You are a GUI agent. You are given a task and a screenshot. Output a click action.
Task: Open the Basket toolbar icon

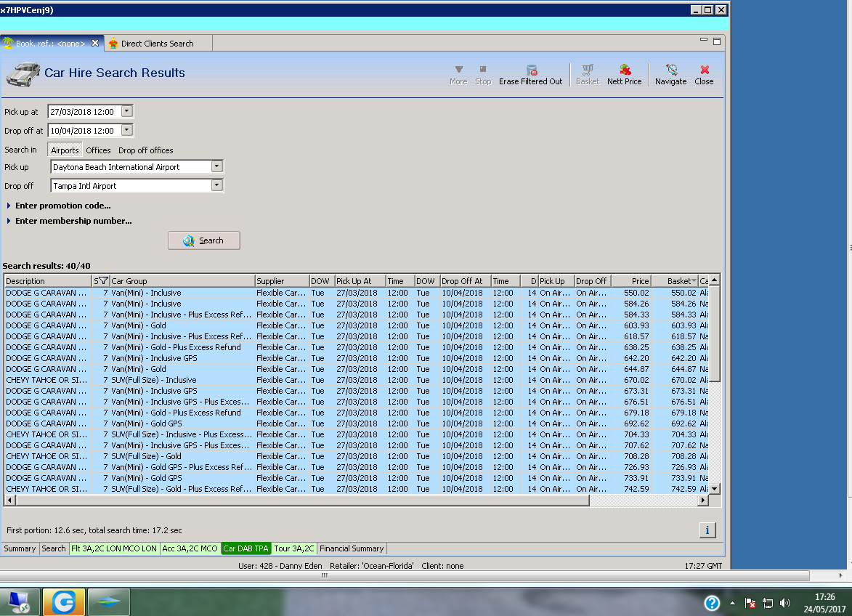coord(588,75)
